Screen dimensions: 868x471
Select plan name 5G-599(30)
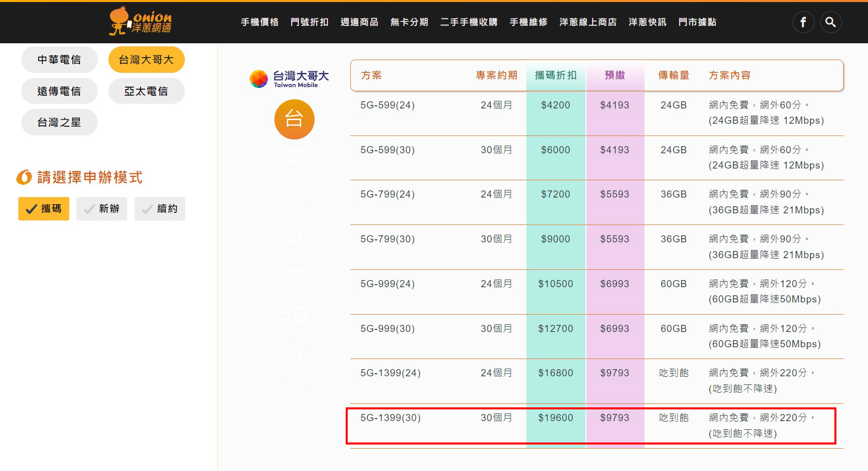[x=387, y=150]
